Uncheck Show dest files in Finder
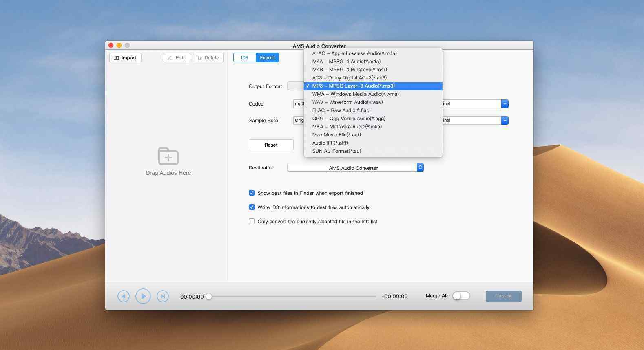Image resolution: width=644 pixels, height=350 pixels. click(252, 193)
